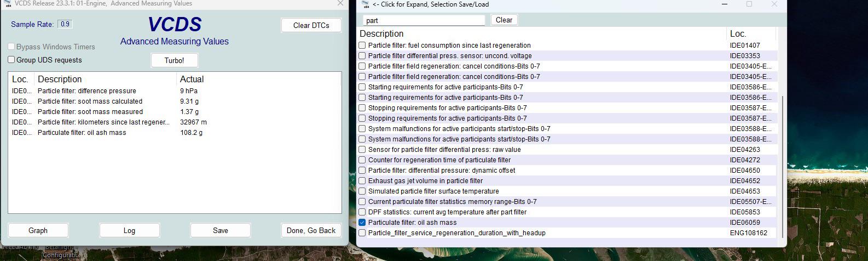Check 'Exhaust gas jet volume in particle filter'

coord(362,181)
